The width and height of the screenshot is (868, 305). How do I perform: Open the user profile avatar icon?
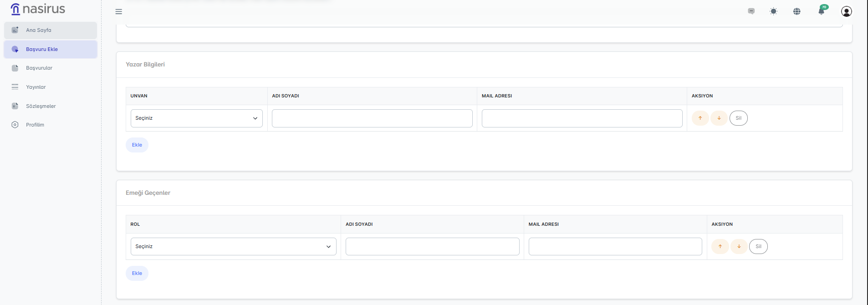[846, 11]
